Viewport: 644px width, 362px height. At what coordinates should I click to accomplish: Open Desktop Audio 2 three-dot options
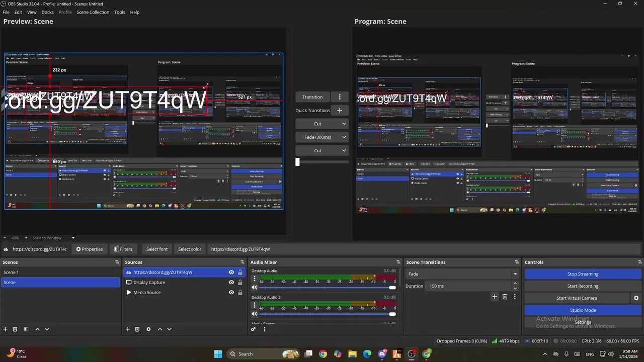pyautogui.click(x=255, y=305)
